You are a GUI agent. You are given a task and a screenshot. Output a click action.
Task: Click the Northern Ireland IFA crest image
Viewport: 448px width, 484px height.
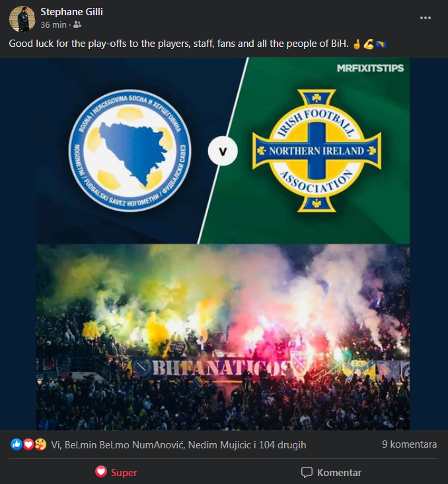317,151
